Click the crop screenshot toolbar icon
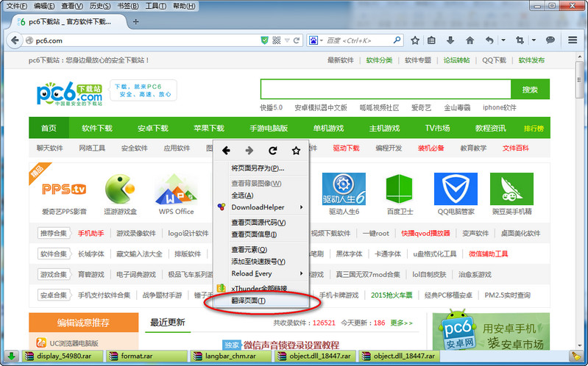This screenshot has height=366, width=588. pos(520,40)
